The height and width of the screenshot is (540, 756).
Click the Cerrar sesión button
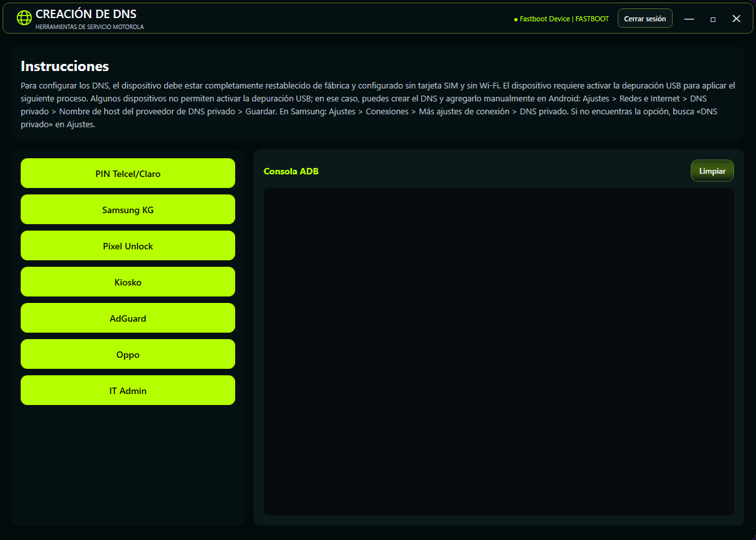coord(645,18)
